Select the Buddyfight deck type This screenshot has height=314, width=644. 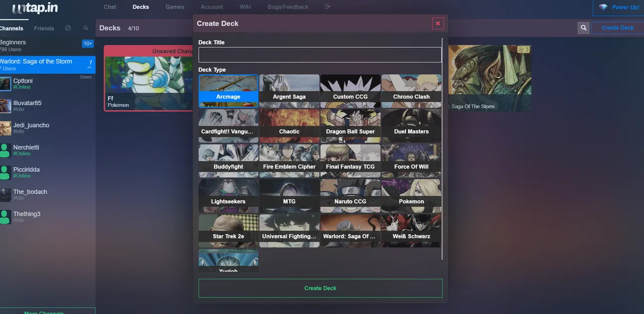click(x=228, y=161)
